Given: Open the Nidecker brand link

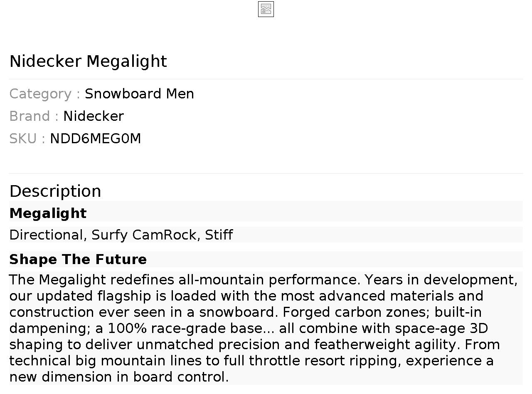Looking at the screenshot, I should tap(94, 116).
